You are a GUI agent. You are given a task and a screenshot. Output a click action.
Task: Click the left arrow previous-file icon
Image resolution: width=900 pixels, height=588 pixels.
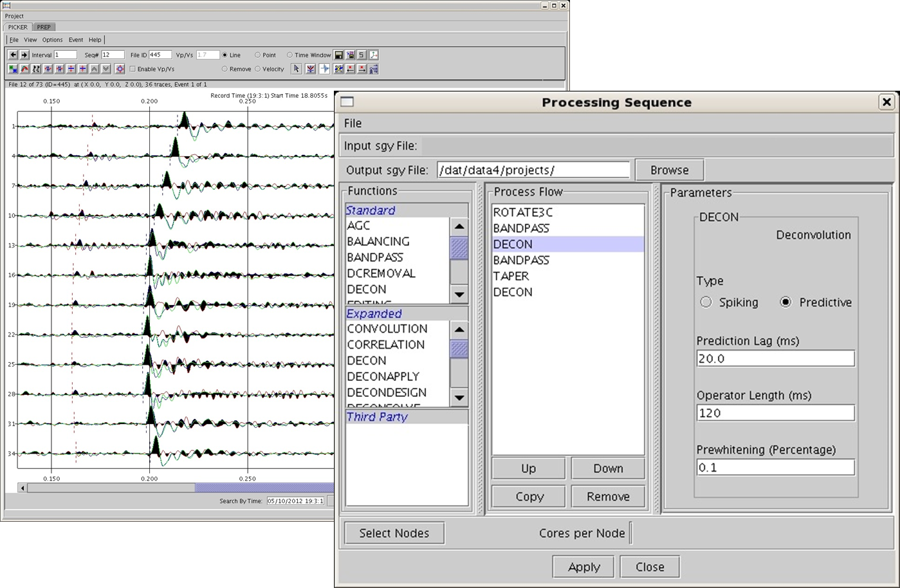13,55
